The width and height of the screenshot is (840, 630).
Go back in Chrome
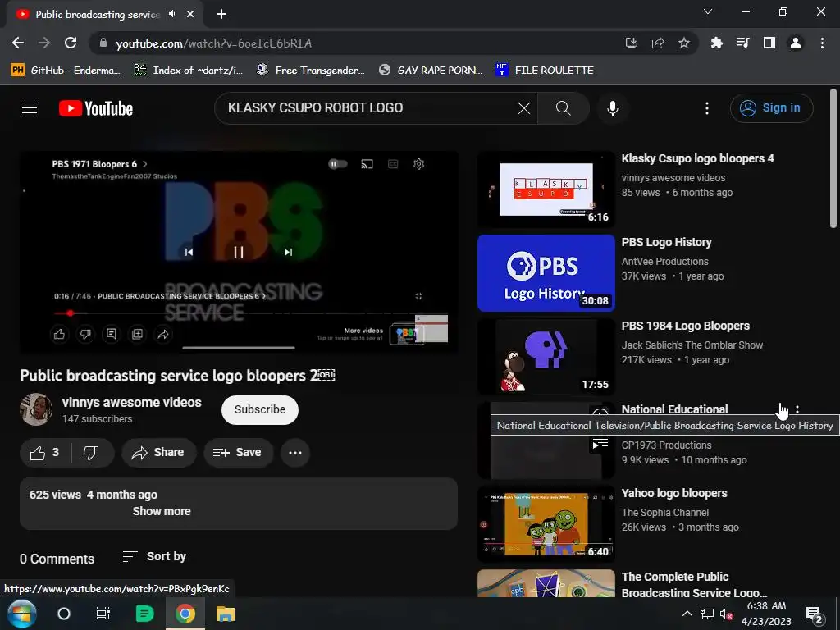18,43
